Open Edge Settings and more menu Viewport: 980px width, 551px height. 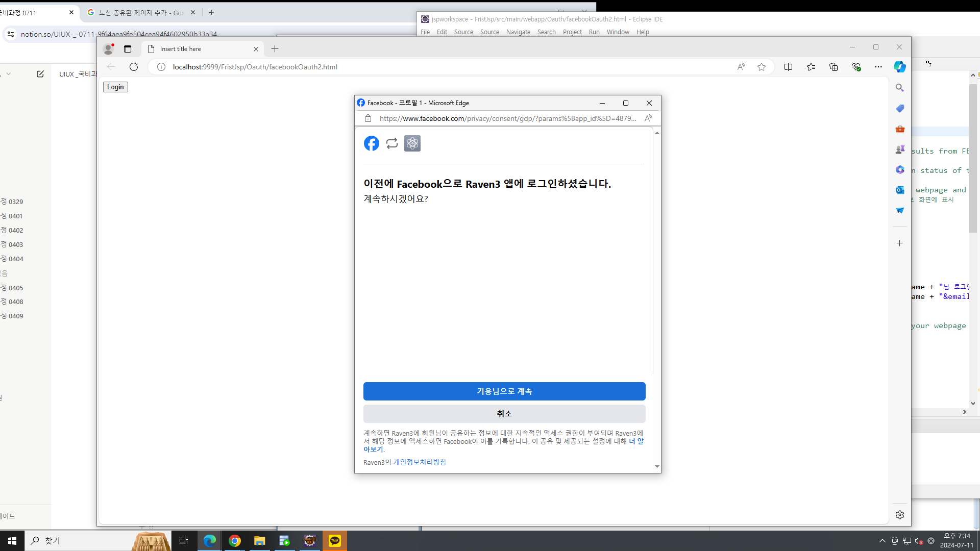pos(878,67)
